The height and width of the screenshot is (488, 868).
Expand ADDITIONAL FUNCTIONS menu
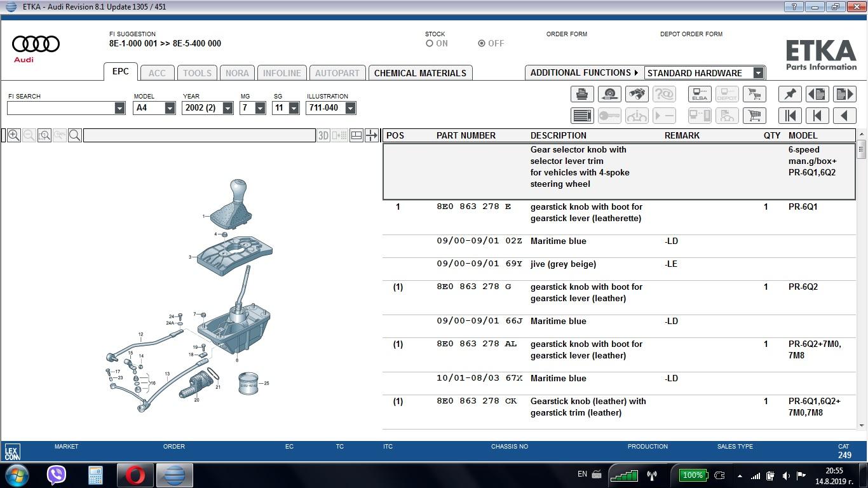pyautogui.click(x=585, y=73)
